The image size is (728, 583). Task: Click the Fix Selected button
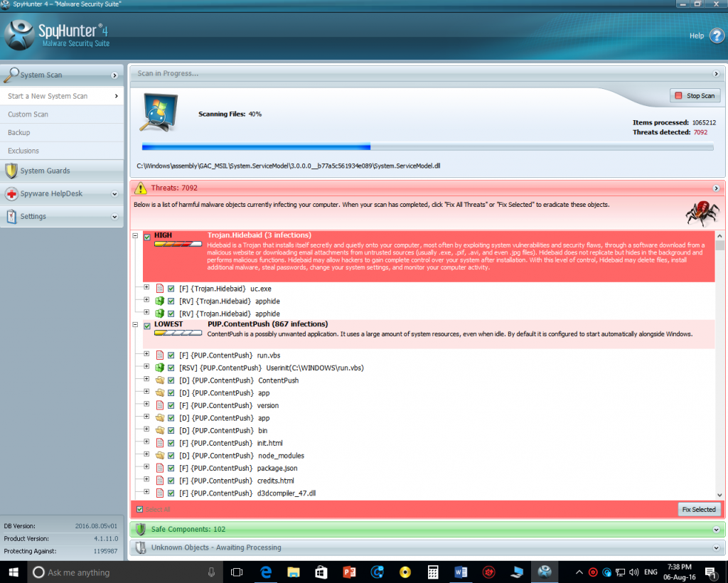point(700,509)
